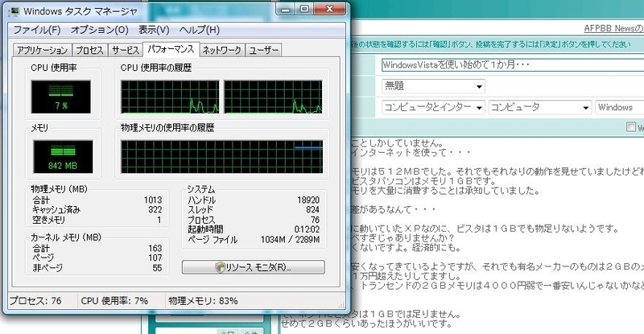644x334 pixels.
Task: Select the パフォーマンス tab
Action: (x=171, y=49)
